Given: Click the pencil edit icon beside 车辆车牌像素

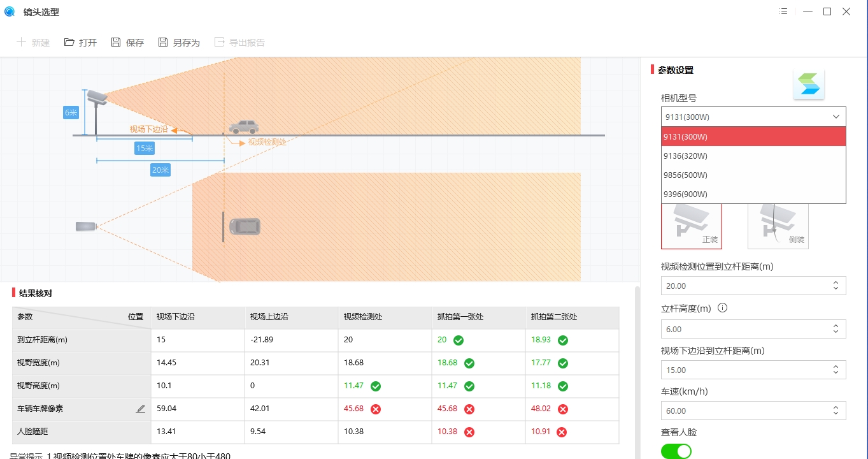Looking at the screenshot, I should tap(141, 409).
